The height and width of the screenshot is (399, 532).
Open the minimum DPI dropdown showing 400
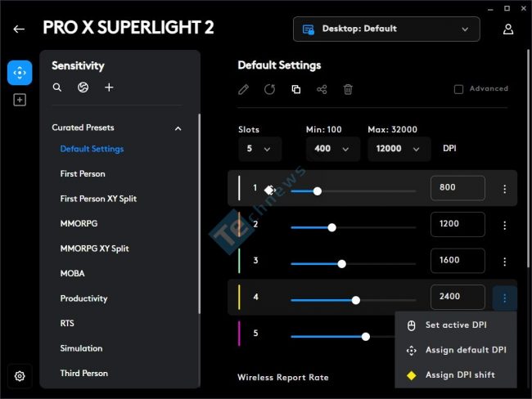tap(332, 149)
